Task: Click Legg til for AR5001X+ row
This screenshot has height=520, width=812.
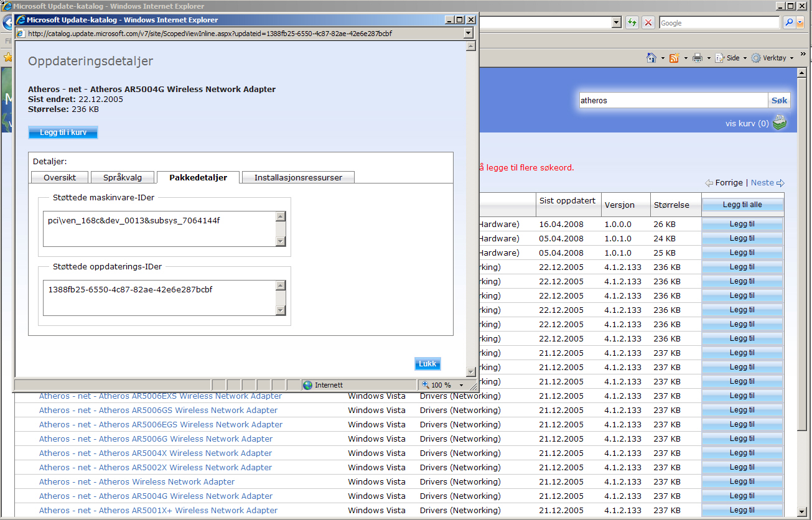Action: [x=742, y=510]
